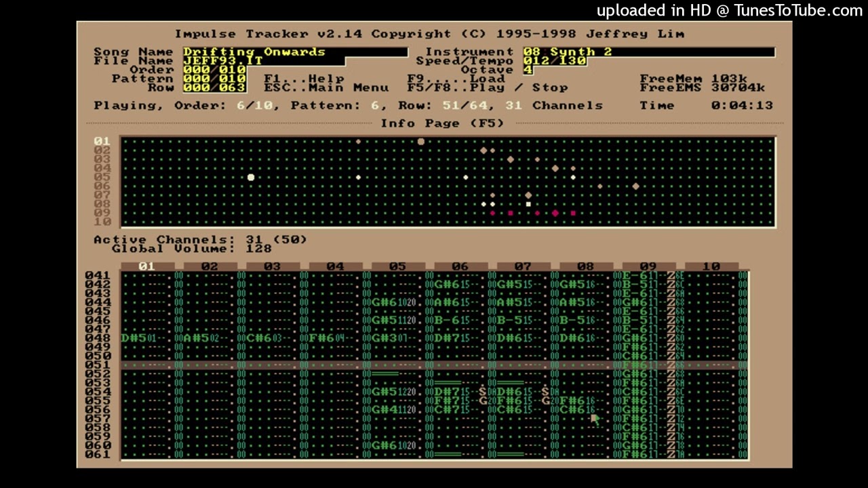Click note G#3 in channel 05 row 048
The height and width of the screenshot is (488, 868).
(384, 338)
